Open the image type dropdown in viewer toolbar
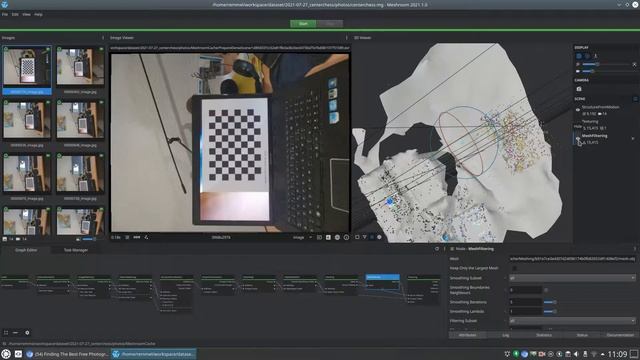The width and height of the screenshot is (640, 360). (x=302, y=237)
